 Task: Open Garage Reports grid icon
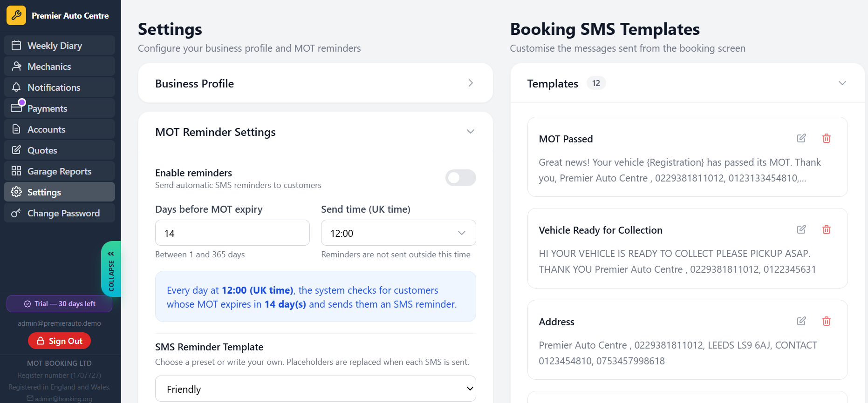[x=17, y=171]
